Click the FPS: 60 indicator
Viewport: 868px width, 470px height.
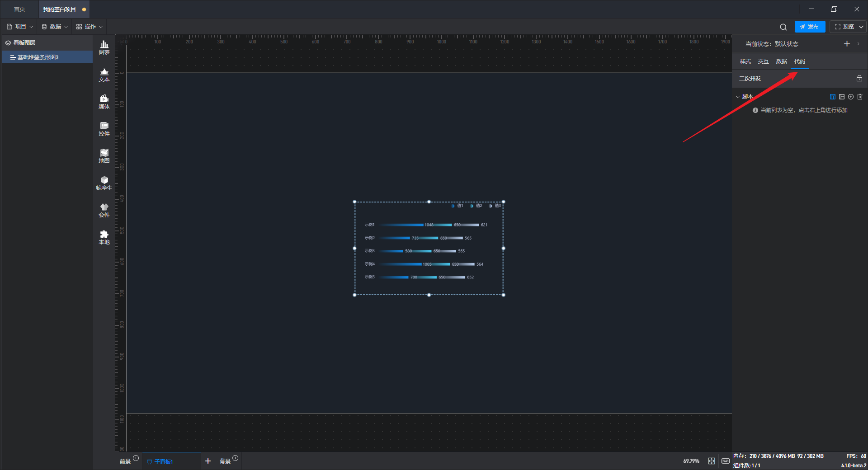(x=856, y=456)
